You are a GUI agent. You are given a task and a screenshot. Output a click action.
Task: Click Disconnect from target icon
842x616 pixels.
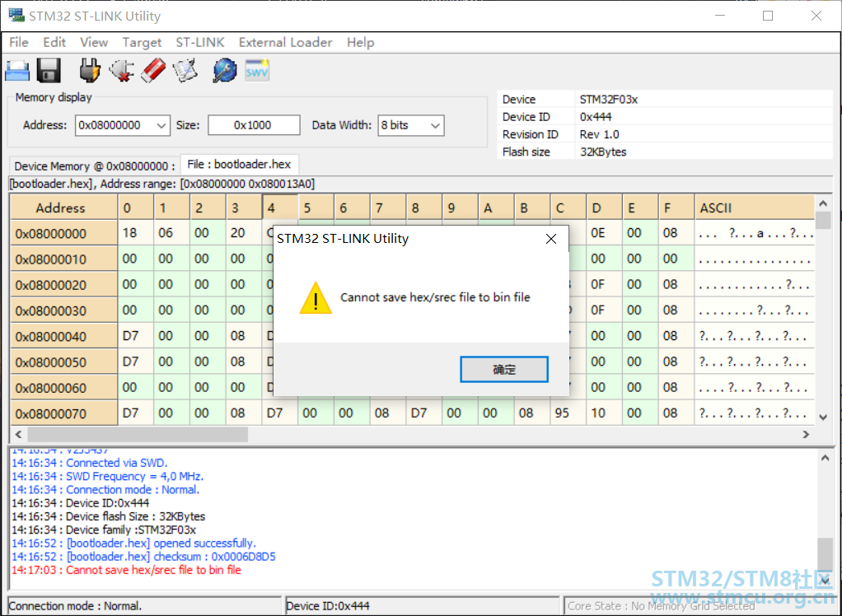click(x=122, y=71)
